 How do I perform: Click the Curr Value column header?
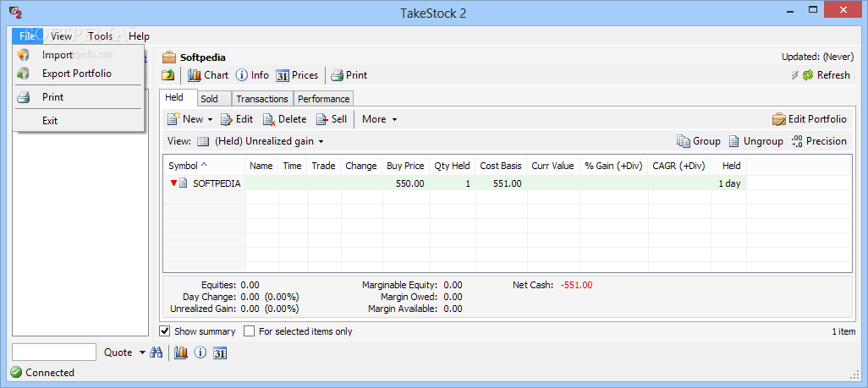(552, 166)
